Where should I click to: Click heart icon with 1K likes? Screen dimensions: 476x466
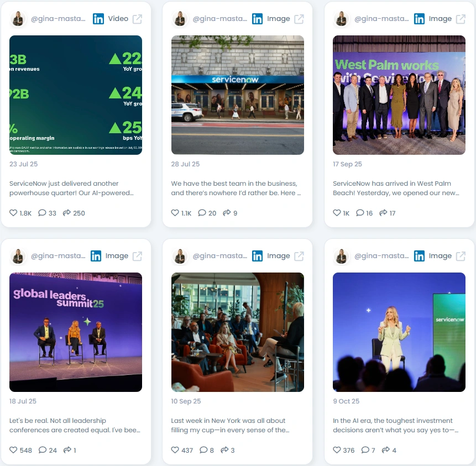pyautogui.click(x=337, y=213)
